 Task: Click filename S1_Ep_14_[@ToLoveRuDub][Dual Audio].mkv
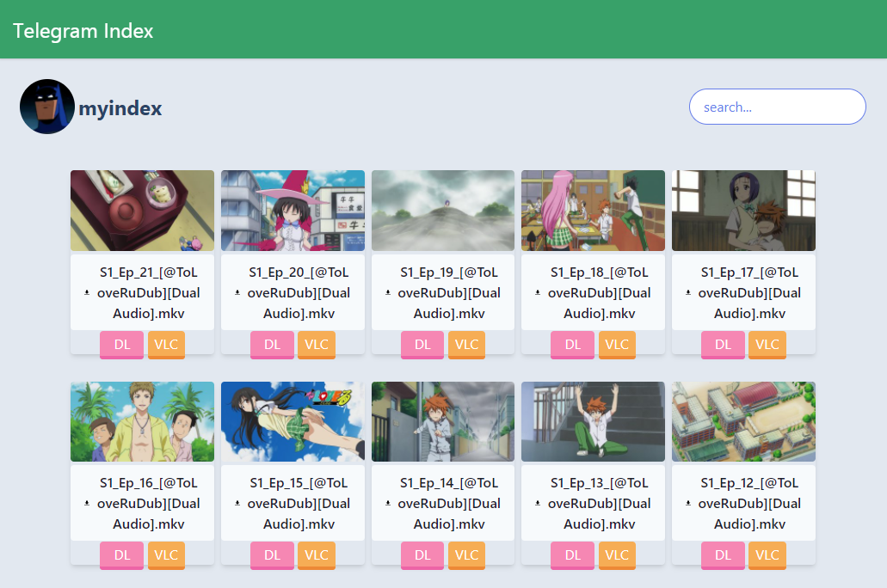coord(449,503)
